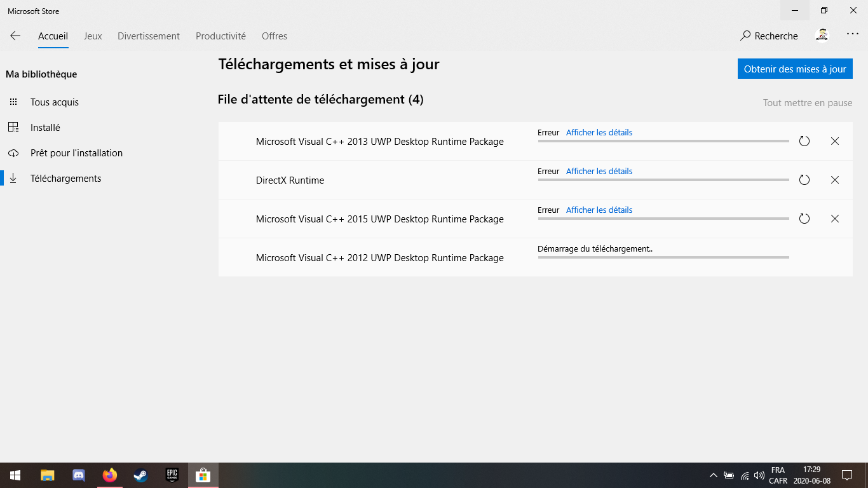Open Firefox from the taskbar
Viewport: 868px width, 488px height.
(x=110, y=475)
